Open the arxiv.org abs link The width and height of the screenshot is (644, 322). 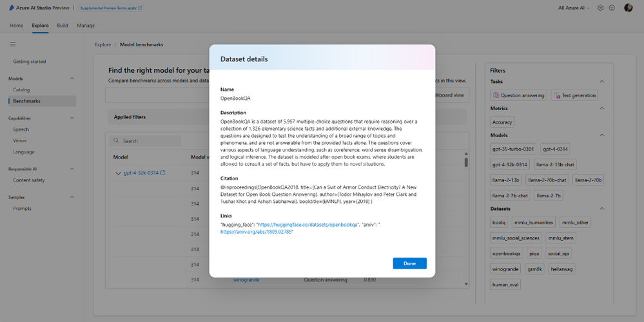pyautogui.click(x=256, y=232)
